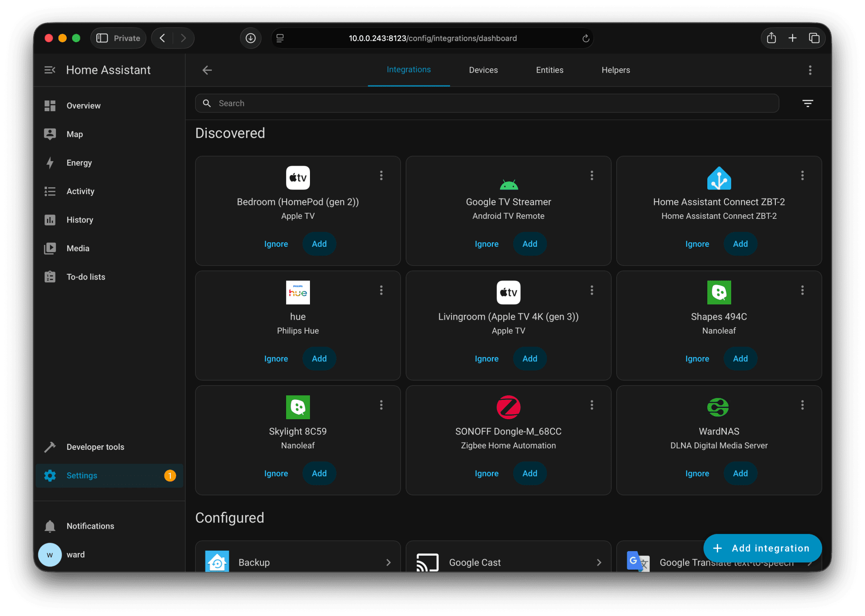Expand the Backup integration chevron
This screenshot has height=616, width=865.
(388, 562)
